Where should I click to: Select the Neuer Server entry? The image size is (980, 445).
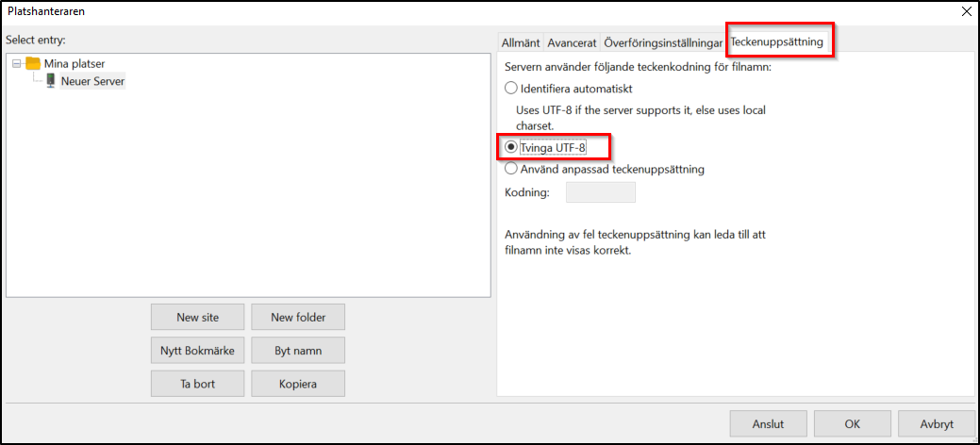[92, 81]
